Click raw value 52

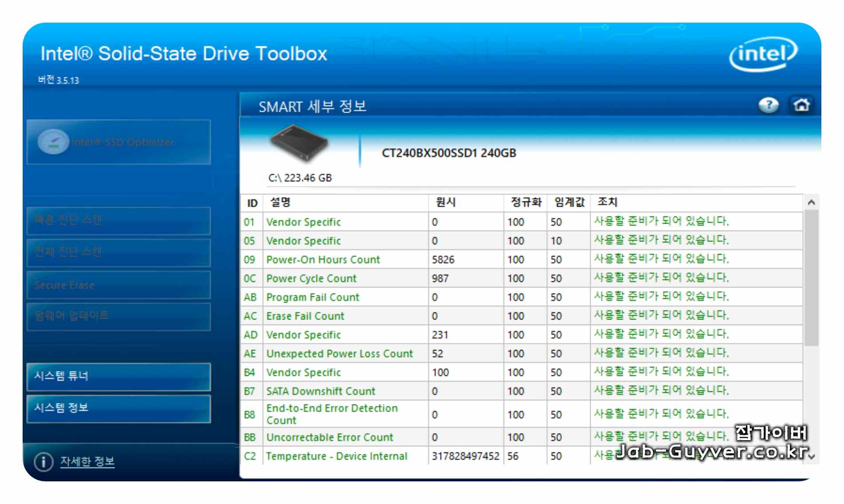click(438, 354)
